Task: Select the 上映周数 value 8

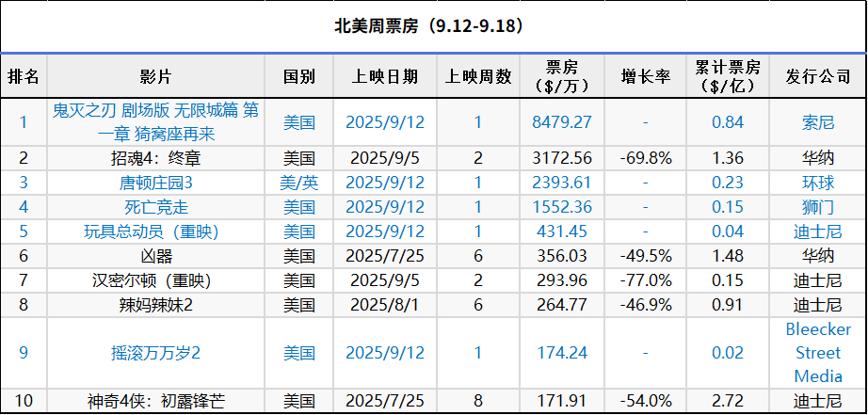Action: pyautogui.click(x=478, y=401)
